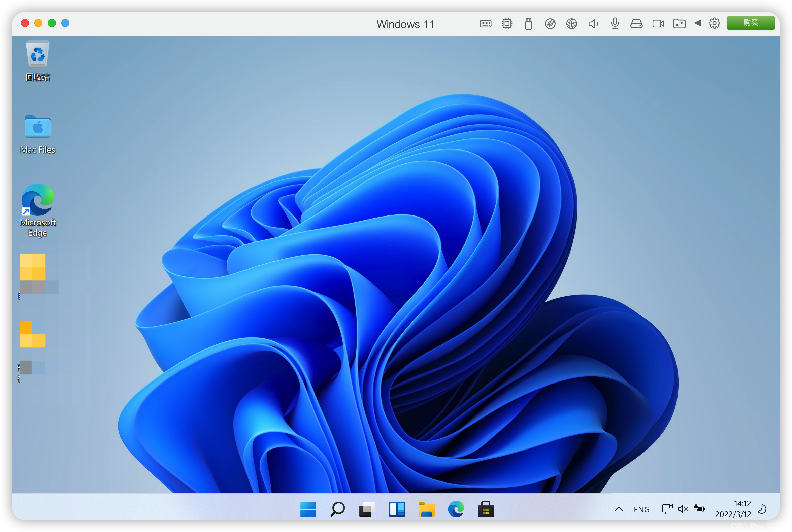The height and width of the screenshot is (532, 792).
Task: Click the microphone icon in Parallels toolbar
Action: [x=615, y=24]
